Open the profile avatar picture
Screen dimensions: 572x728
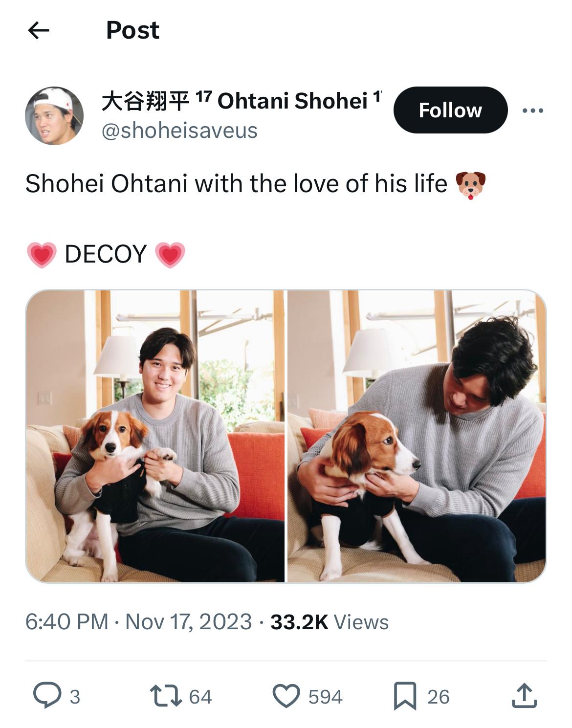pos(54,116)
